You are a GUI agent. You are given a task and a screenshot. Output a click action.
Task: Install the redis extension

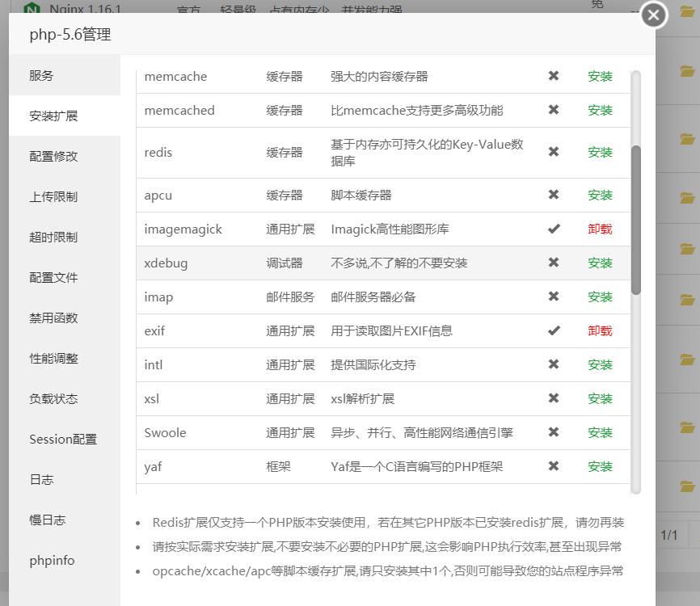pos(598,151)
